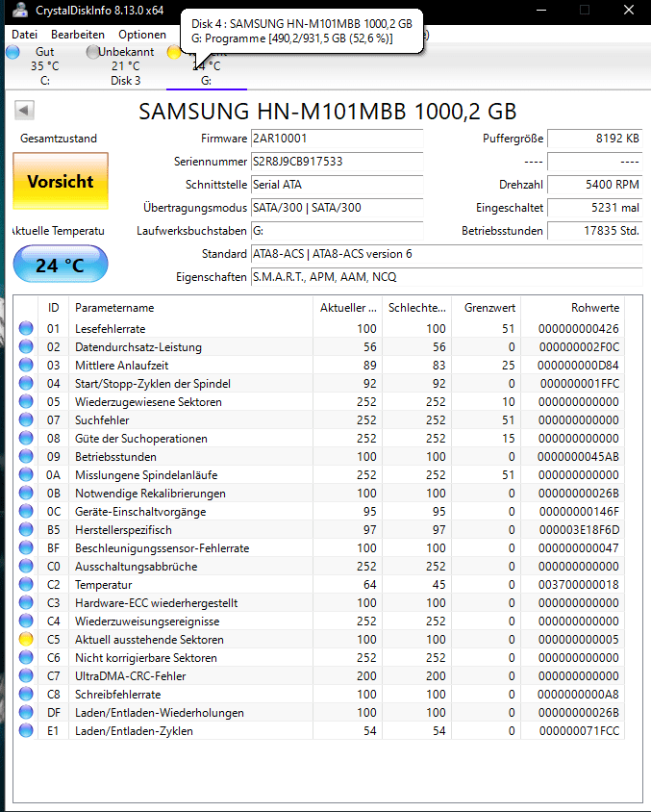The height and width of the screenshot is (812, 651).
Task: Click the Firmware field 2AR10001
Action: (x=337, y=139)
